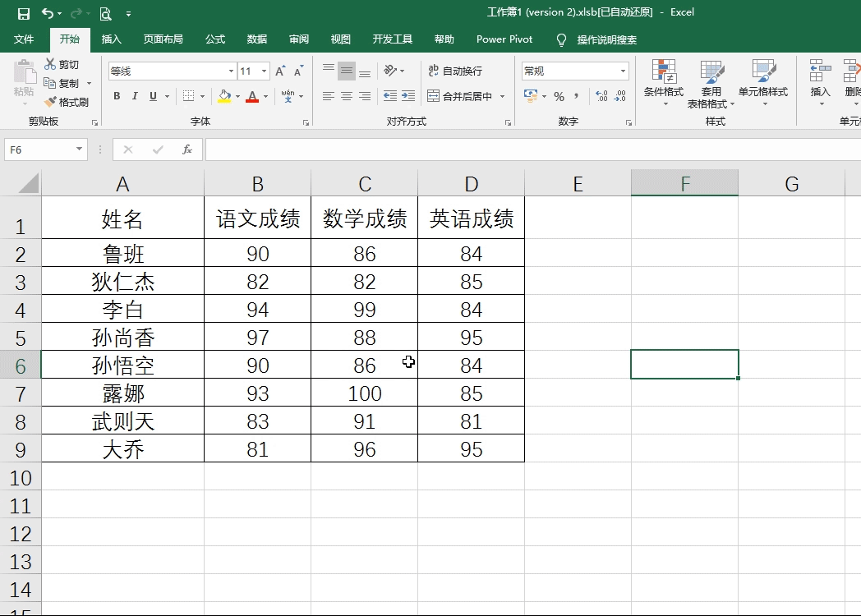Open 套用表格格式 format as table

click(x=711, y=84)
